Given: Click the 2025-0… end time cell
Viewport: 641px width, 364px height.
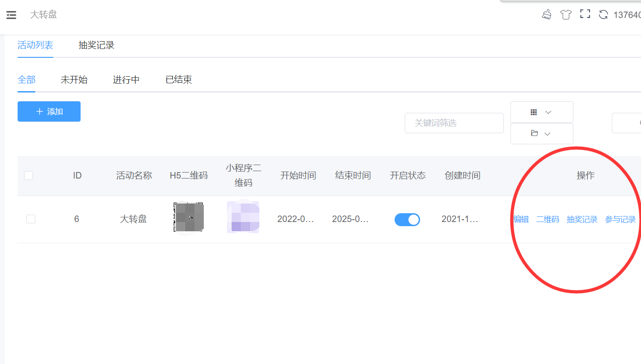Looking at the screenshot, I should pyautogui.click(x=351, y=219).
